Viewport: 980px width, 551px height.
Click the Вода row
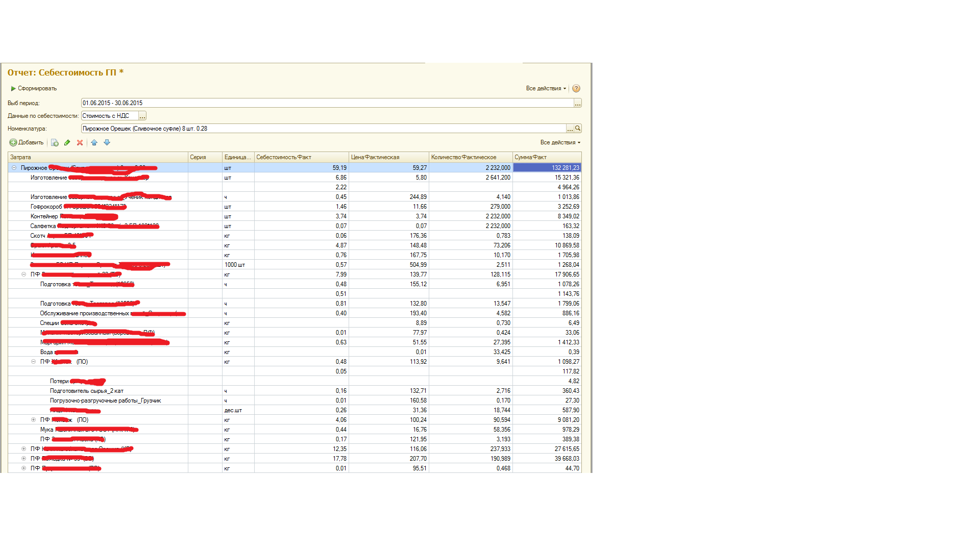pos(295,352)
